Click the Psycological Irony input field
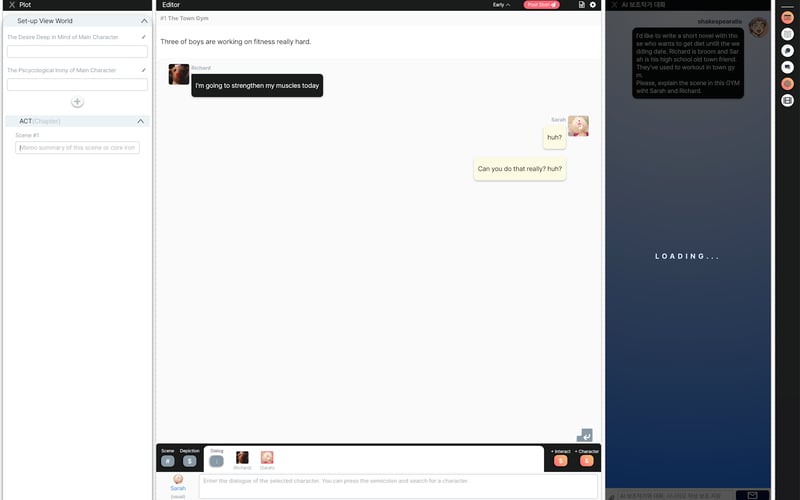Image resolution: width=800 pixels, height=500 pixels. click(x=77, y=85)
